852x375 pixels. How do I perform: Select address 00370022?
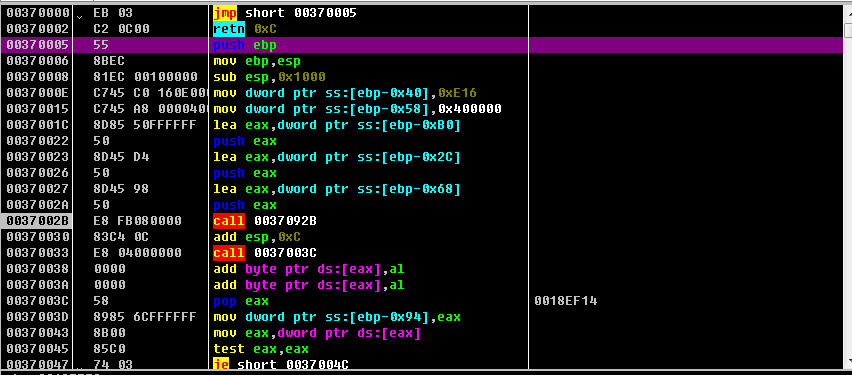pos(37,141)
